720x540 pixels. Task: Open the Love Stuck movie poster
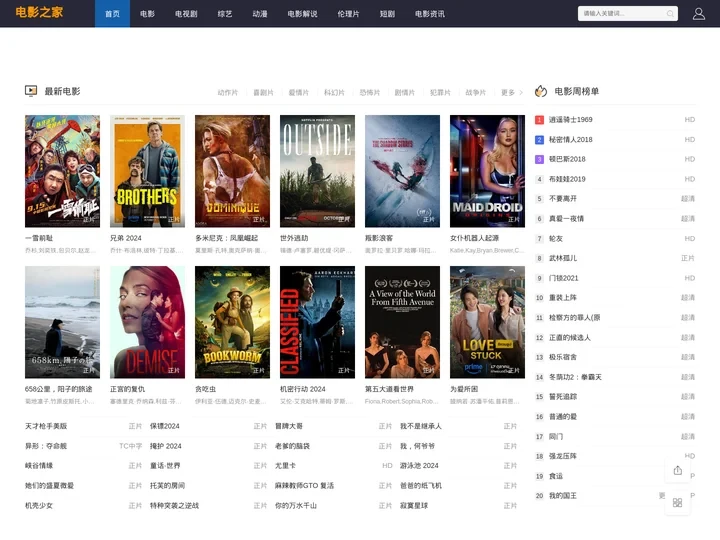[x=487, y=322]
